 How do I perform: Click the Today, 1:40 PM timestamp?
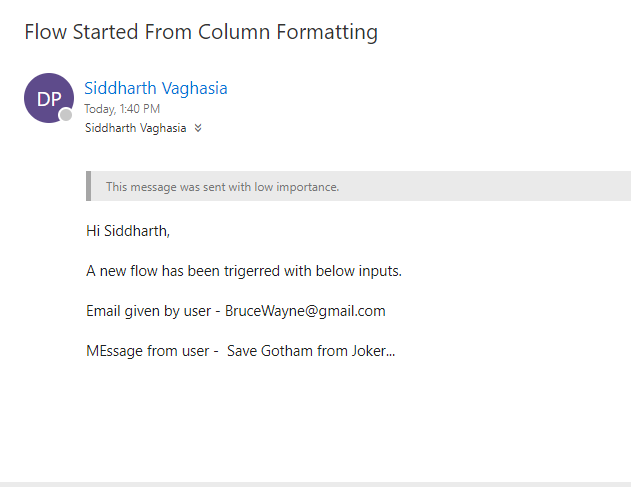tap(122, 109)
